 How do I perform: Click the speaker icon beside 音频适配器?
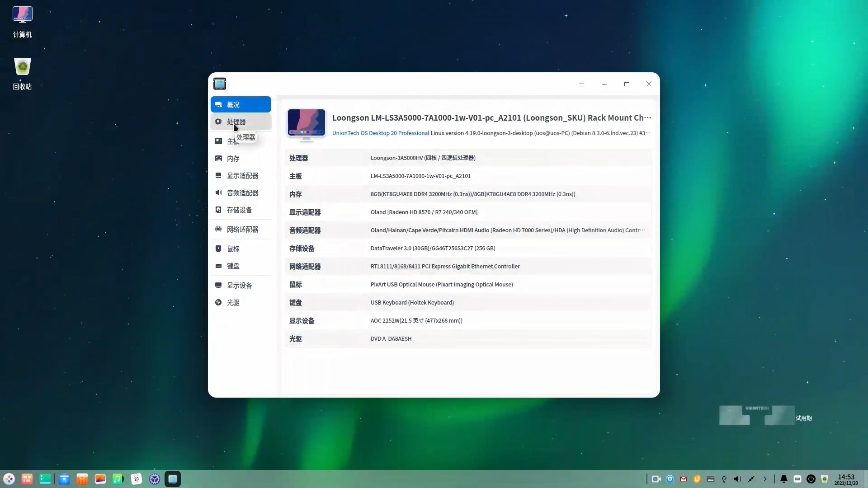(218, 192)
